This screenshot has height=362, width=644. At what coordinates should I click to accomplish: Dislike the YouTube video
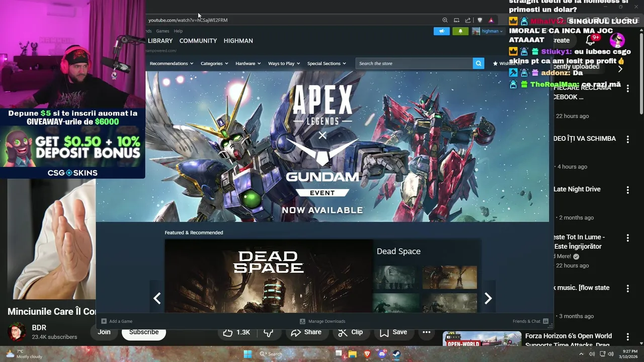pos(269,332)
